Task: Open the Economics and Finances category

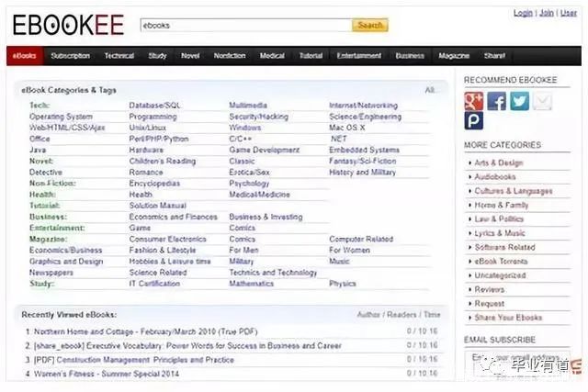Action: pyautogui.click(x=174, y=217)
